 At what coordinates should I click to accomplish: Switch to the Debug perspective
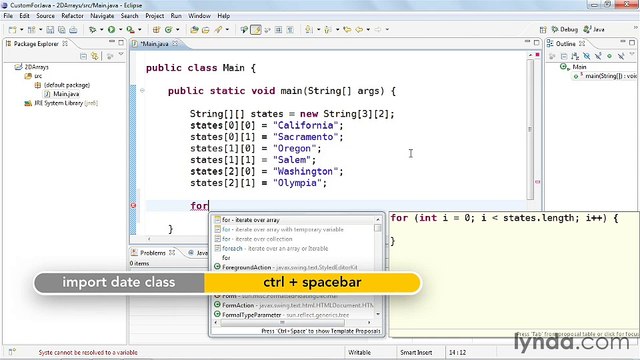564,29
